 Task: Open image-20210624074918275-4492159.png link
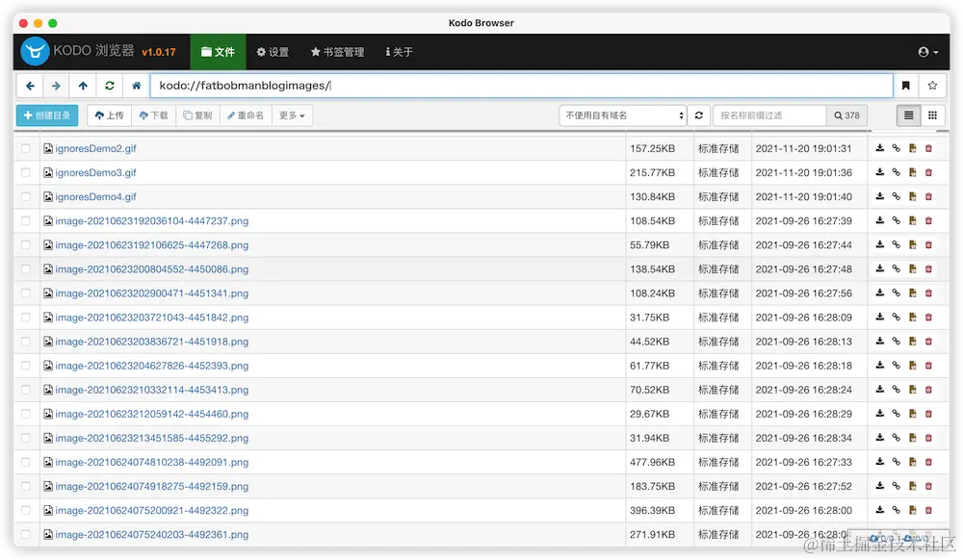click(152, 487)
